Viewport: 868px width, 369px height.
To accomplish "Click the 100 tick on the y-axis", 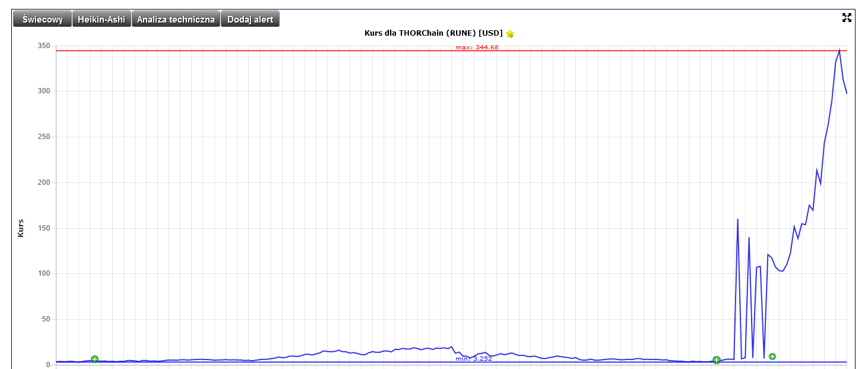I will 43,274.
